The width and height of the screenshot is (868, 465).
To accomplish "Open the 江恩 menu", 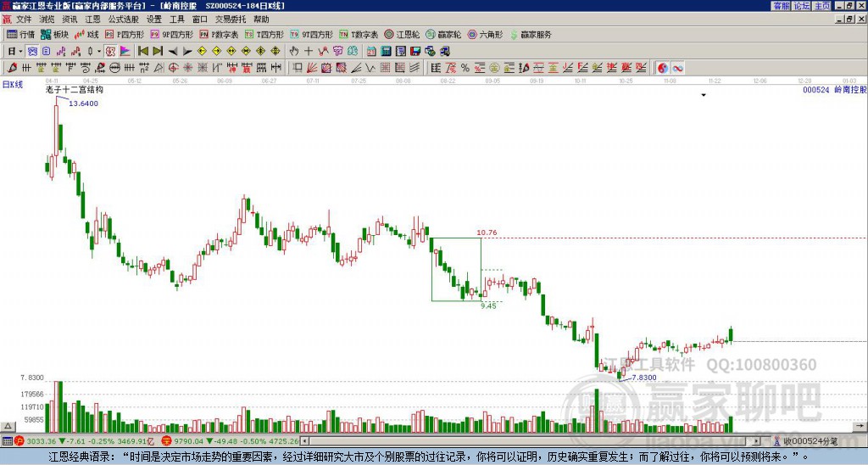I will tap(93, 20).
